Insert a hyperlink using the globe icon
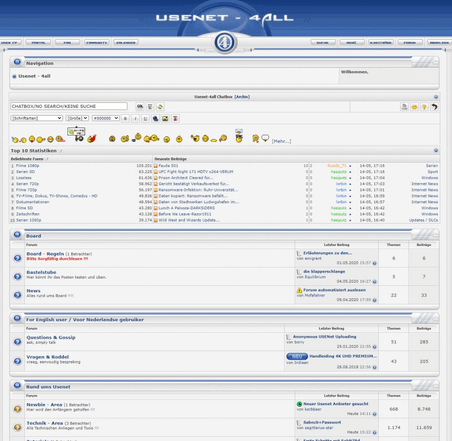Image resolution: width=452 pixels, height=441 pixels. point(155,118)
